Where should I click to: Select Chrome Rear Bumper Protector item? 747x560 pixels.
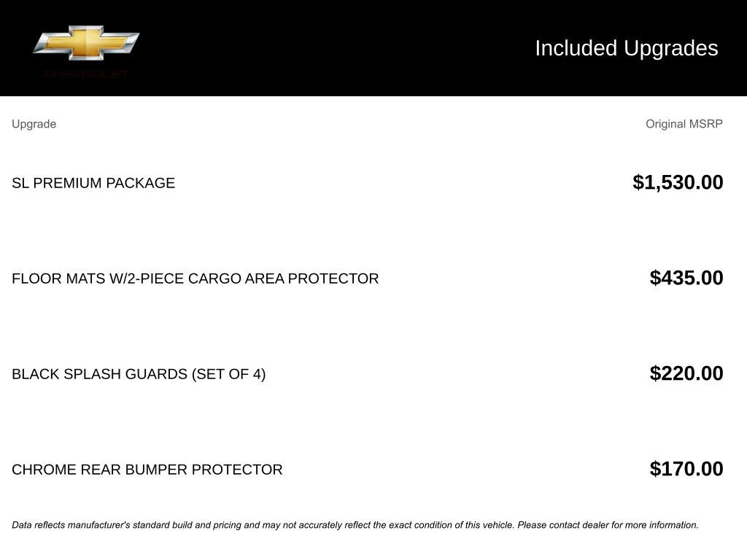coord(147,470)
